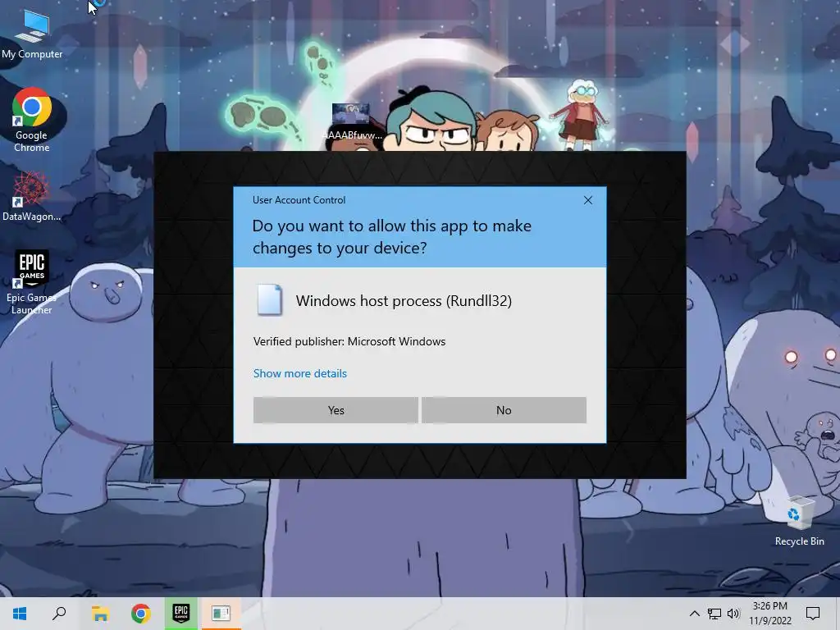Launch Google Chrome from the desktop shortcut
The image size is (840, 630).
(x=32, y=120)
